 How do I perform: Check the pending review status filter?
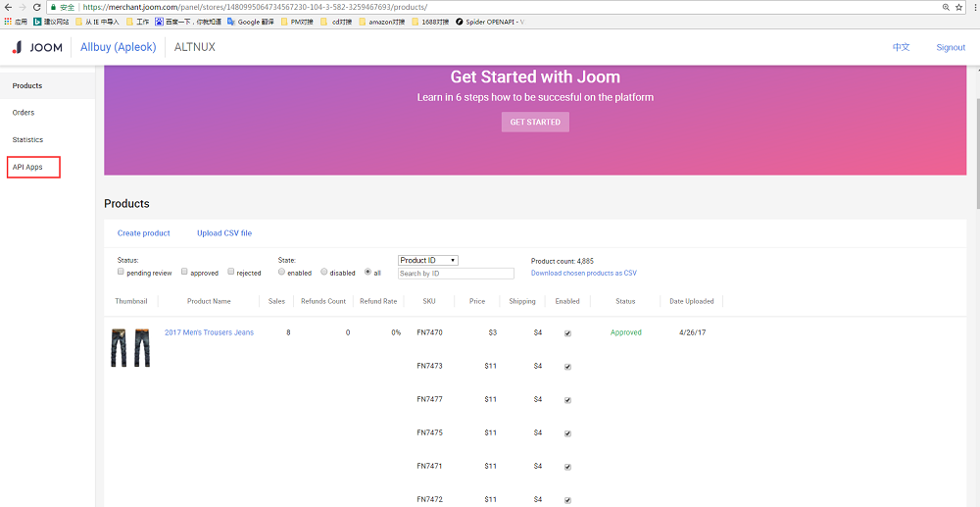pyautogui.click(x=121, y=272)
